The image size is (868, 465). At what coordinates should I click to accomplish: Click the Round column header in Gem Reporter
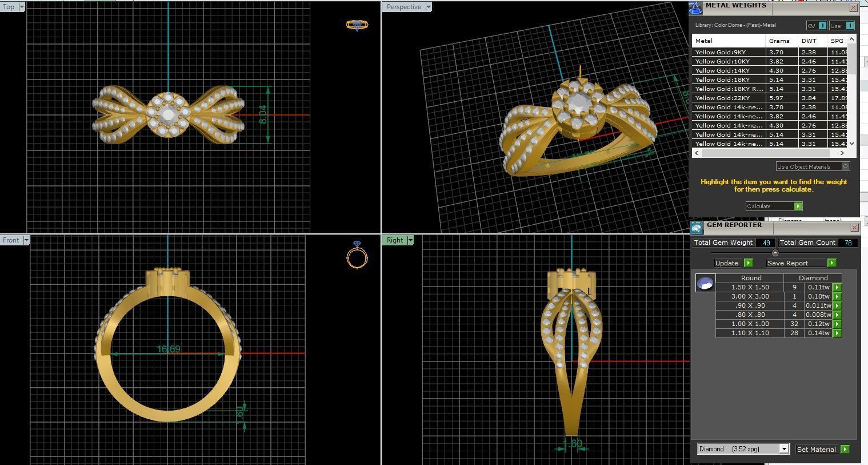(751, 279)
